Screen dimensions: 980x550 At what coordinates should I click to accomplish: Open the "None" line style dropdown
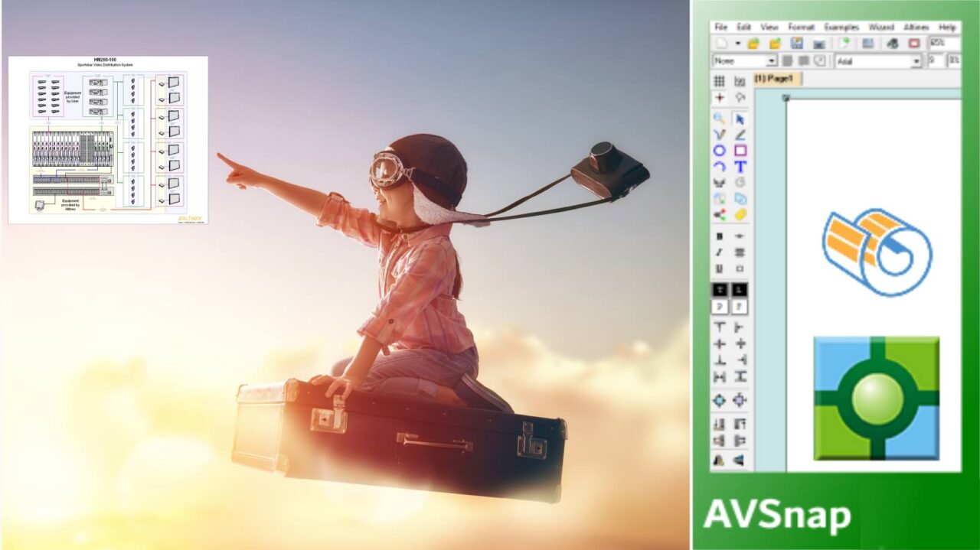click(x=772, y=60)
